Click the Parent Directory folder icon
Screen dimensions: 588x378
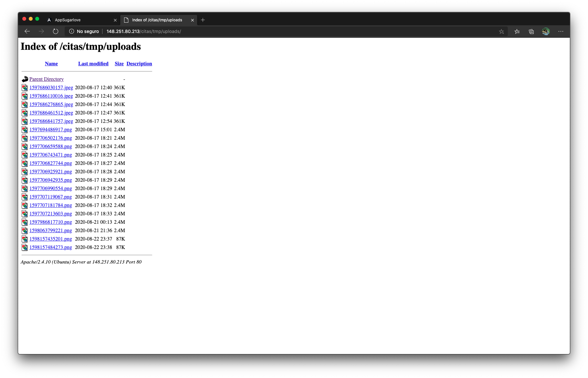(25, 79)
